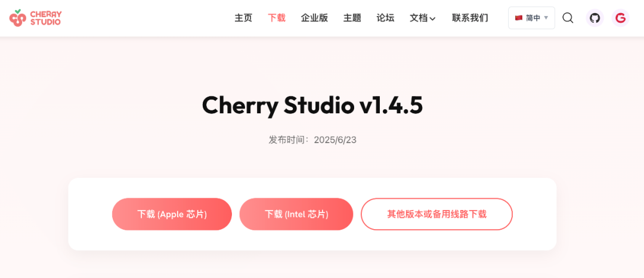Click the chevron next to 文档
The width and height of the screenshot is (644, 278).
(x=432, y=18)
